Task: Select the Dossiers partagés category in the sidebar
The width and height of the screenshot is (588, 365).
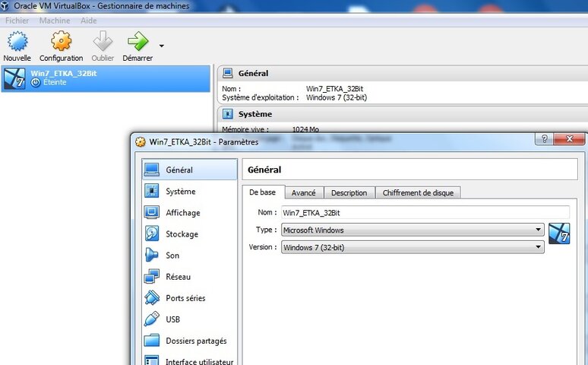Action: click(190, 341)
